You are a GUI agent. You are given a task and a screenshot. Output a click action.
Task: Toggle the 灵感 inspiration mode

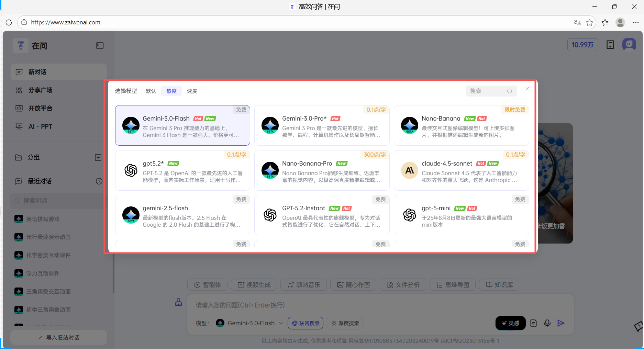510,323
